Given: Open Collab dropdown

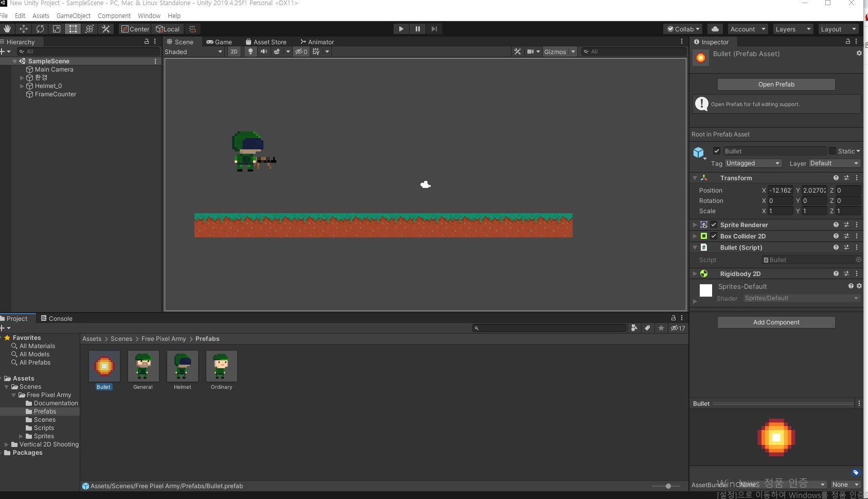Looking at the screenshot, I should click(683, 29).
